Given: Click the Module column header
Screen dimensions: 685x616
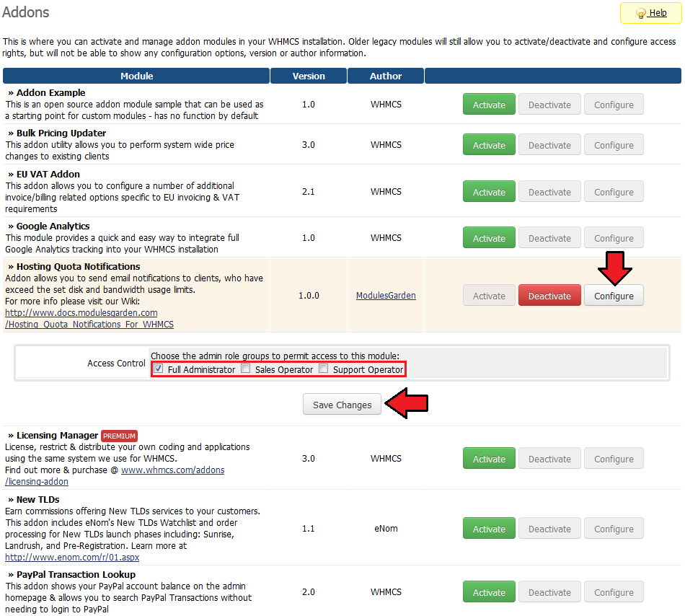Looking at the screenshot, I should [x=136, y=76].
